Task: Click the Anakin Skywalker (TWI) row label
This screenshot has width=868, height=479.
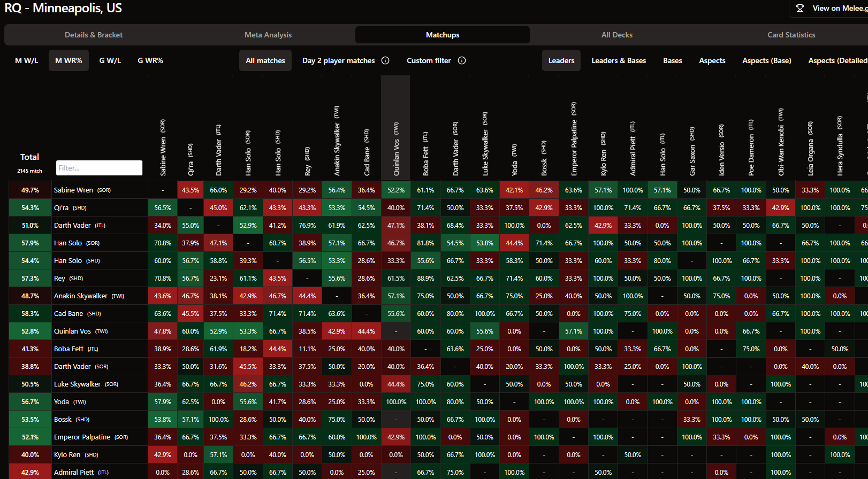Action: point(89,296)
